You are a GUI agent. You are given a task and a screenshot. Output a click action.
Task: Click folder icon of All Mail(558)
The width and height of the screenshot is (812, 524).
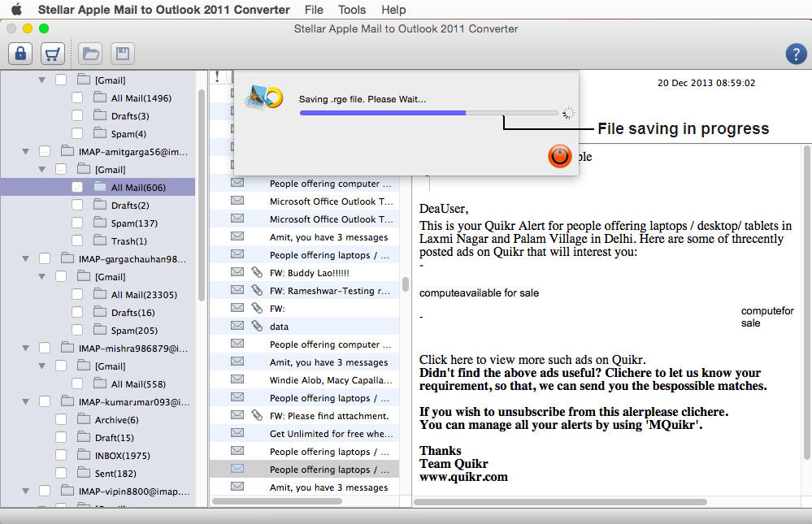(100, 383)
